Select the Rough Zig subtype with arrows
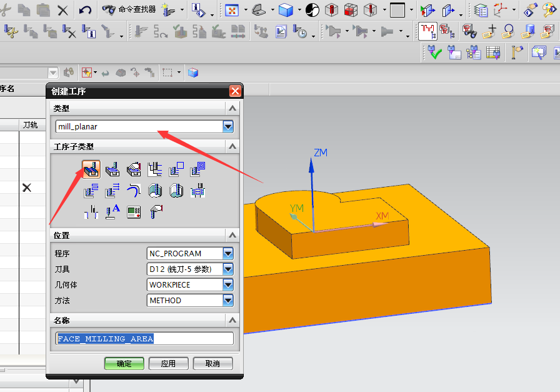Image resolution: width=560 pixels, height=392 pixels. pyautogui.click(x=112, y=191)
